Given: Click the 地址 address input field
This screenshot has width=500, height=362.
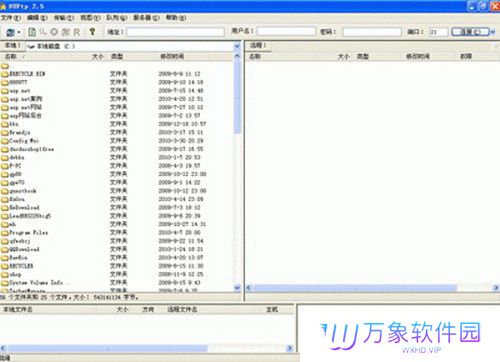Looking at the screenshot, I should pos(175,32).
